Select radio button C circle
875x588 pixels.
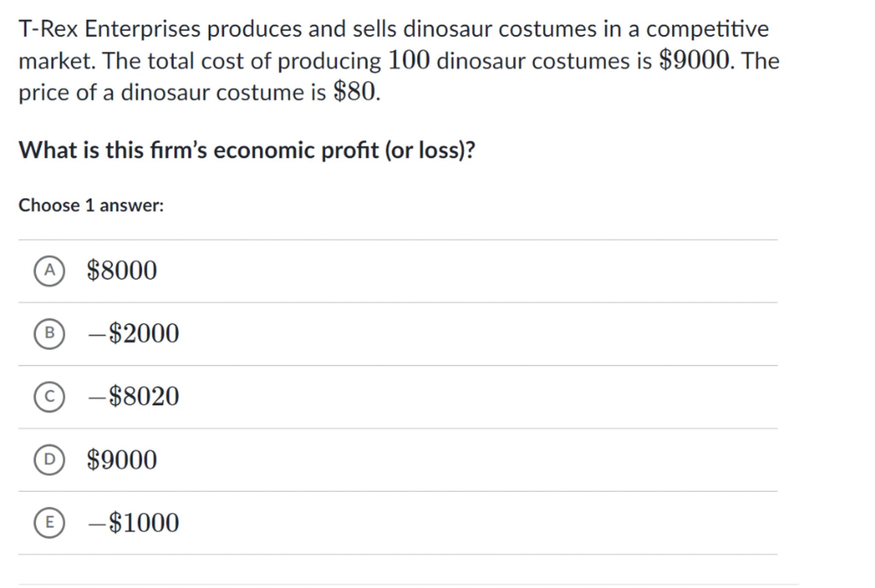[x=50, y=397]
